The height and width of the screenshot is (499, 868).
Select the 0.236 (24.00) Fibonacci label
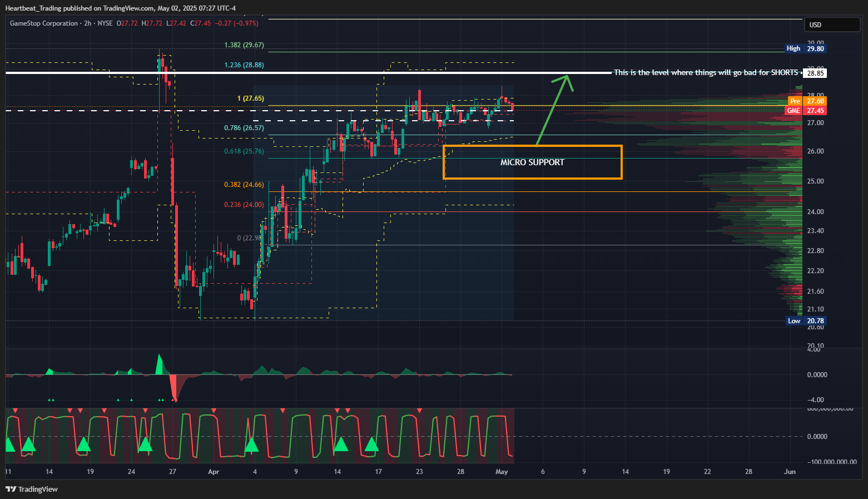coord(244,205)
